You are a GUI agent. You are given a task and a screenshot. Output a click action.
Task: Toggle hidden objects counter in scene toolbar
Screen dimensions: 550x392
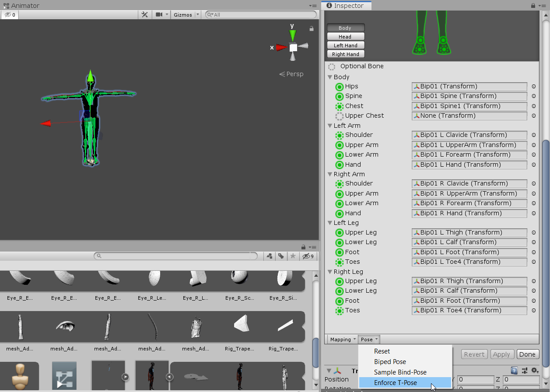10,15
